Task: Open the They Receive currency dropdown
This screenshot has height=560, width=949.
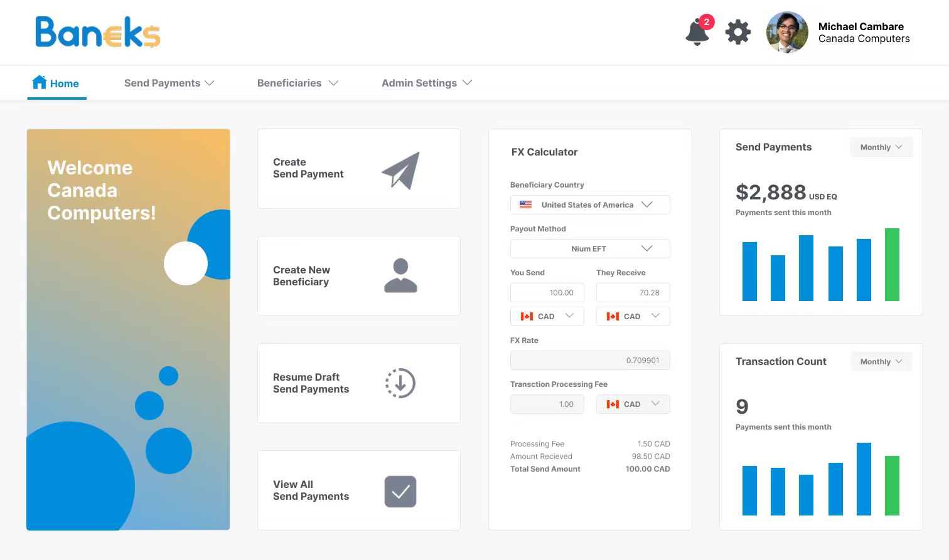Action: point(633,316)
